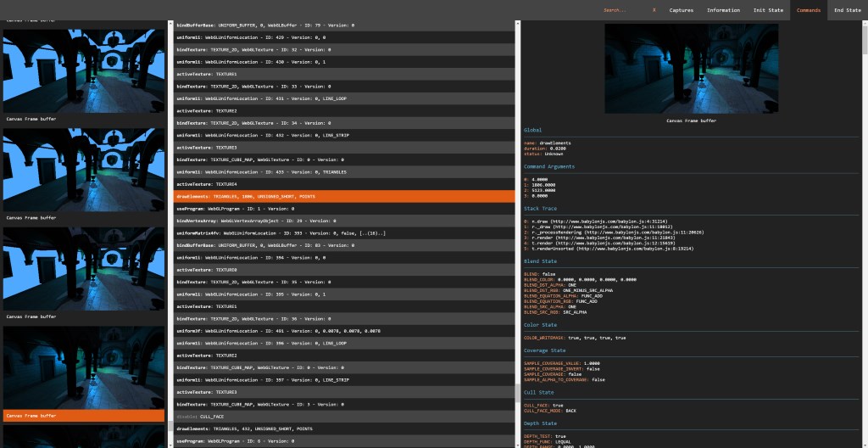Open r.render babylon.js:11:21843 stack trace link
This screenshot has height=448, width=868.
point(599,238)
